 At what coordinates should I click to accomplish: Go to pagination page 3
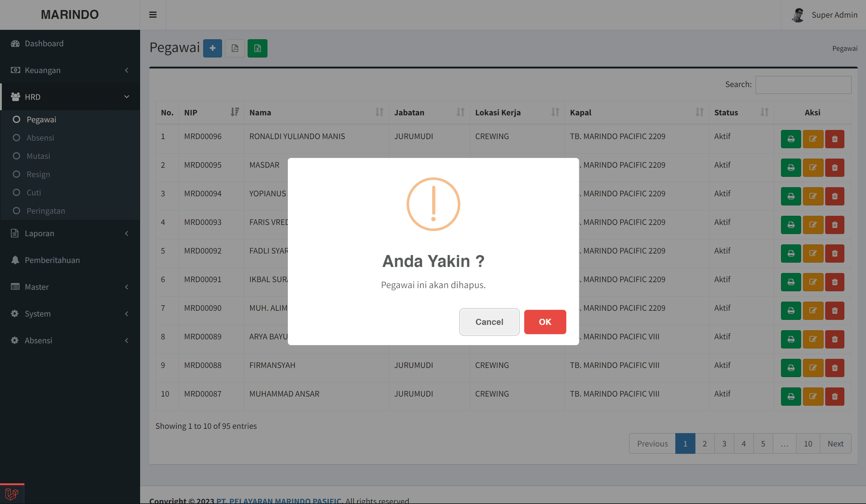724,443
